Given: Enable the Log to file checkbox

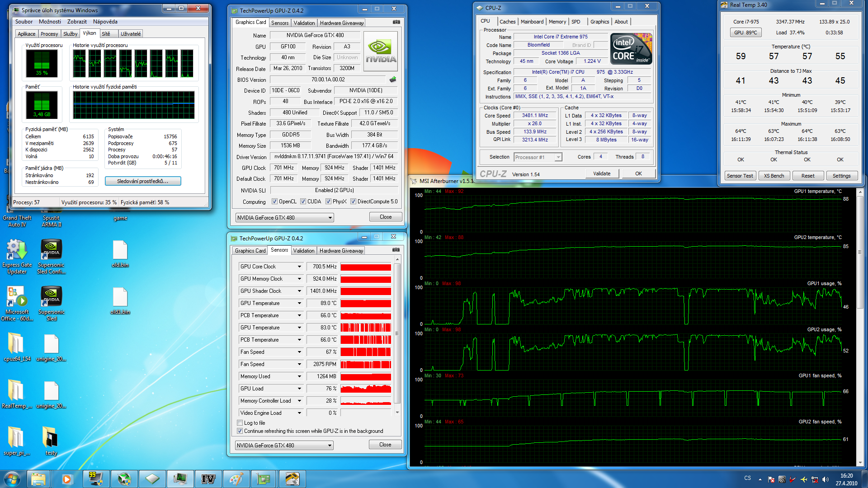Looking at the screenshot, I should pos(240,423).
